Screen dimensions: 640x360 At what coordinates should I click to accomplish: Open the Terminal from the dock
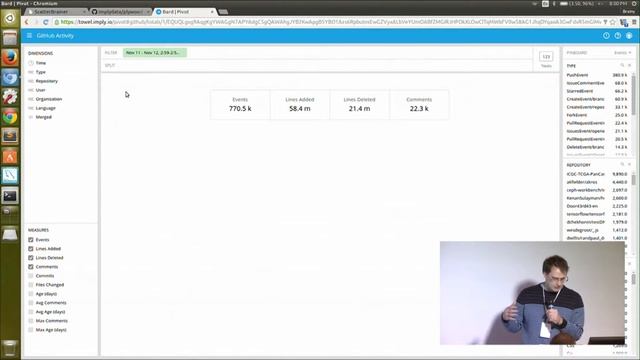click(10, 196)
